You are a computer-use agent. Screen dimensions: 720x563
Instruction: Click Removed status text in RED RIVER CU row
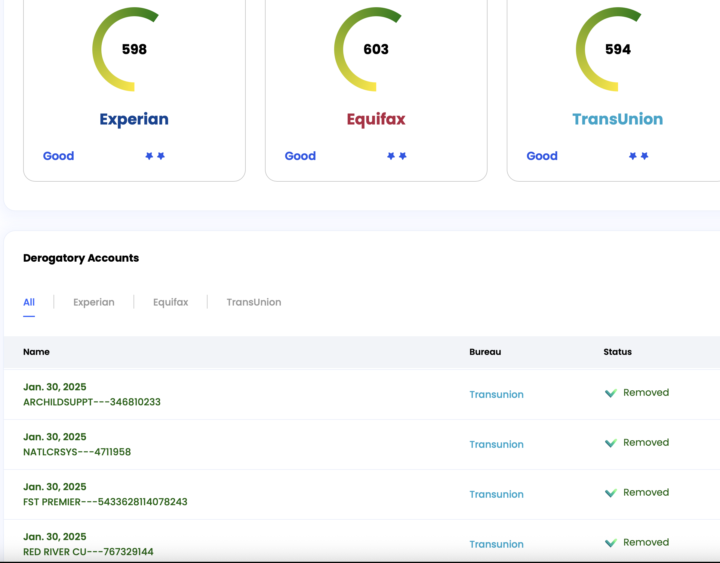click(x=646, y=542)
